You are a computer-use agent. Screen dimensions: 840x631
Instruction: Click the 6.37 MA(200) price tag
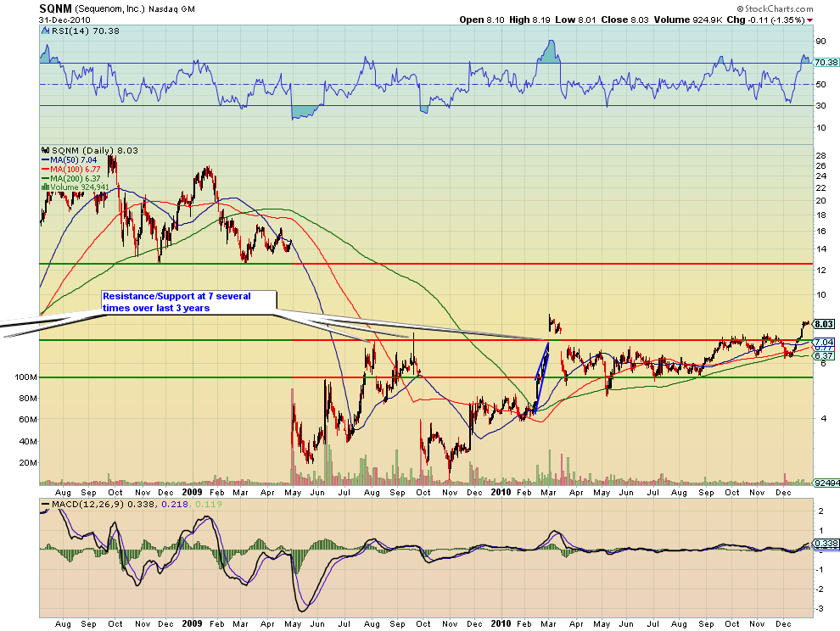pyautogui.click(x=824, y=356)
